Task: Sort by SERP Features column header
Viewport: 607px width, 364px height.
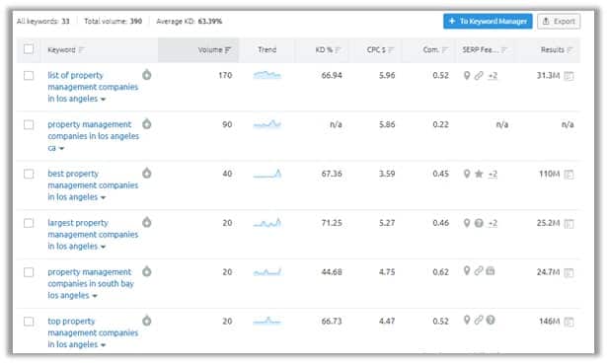Action: (485, 50)
